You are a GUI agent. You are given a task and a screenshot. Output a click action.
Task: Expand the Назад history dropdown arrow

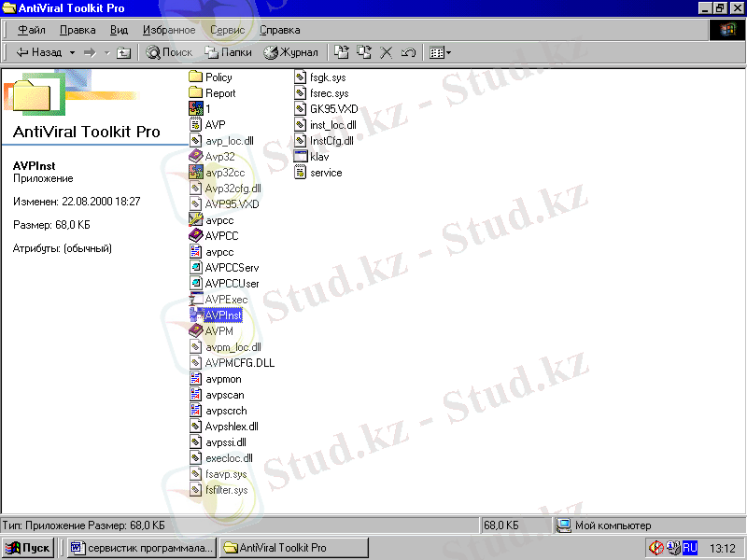click(x=72, y=52)
